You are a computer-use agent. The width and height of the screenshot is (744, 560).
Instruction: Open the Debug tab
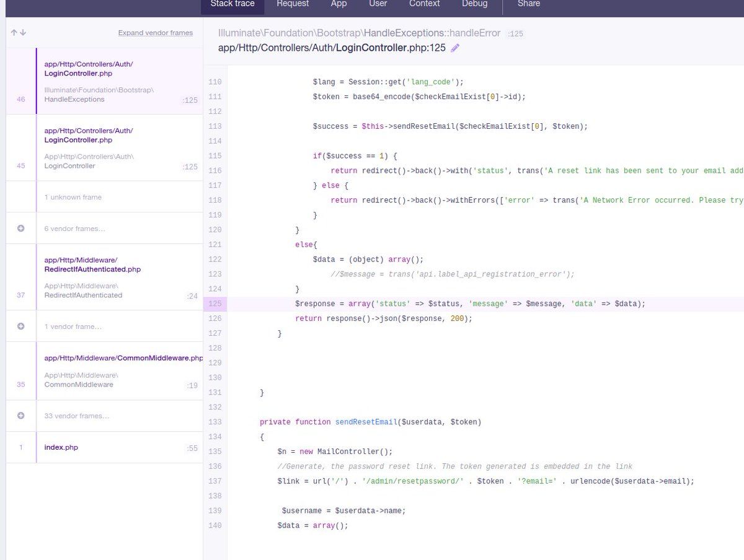tap(474, 4)
